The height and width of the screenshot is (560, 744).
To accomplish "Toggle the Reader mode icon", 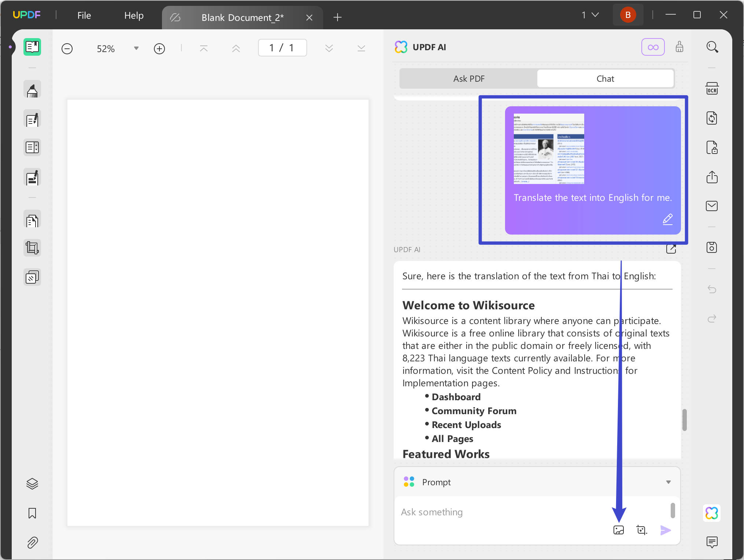I will pyautogui.click(x=32, y=47).
